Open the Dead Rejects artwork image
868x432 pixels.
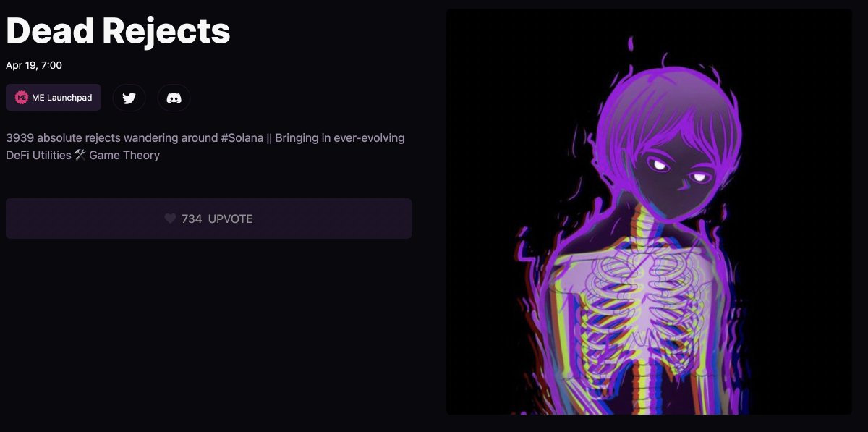tap(649, 211)
